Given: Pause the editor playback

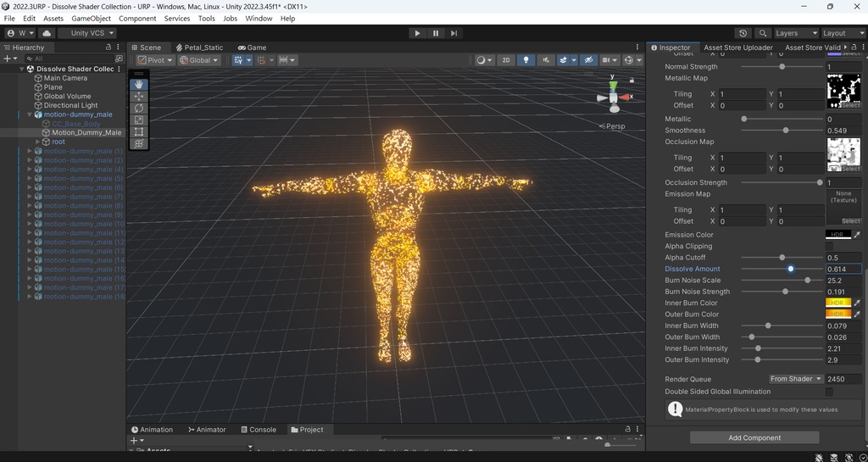Looking at the screenshot, I should pos(436,33).
